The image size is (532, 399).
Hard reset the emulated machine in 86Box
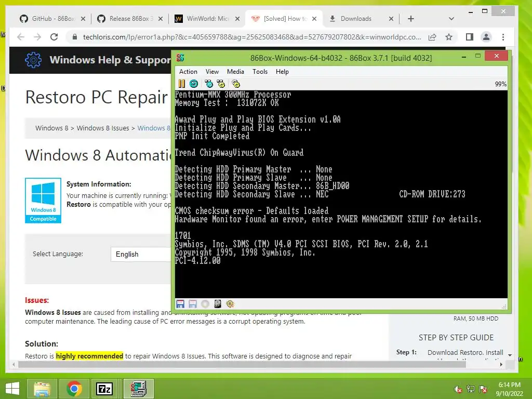[x=194, y=84]
